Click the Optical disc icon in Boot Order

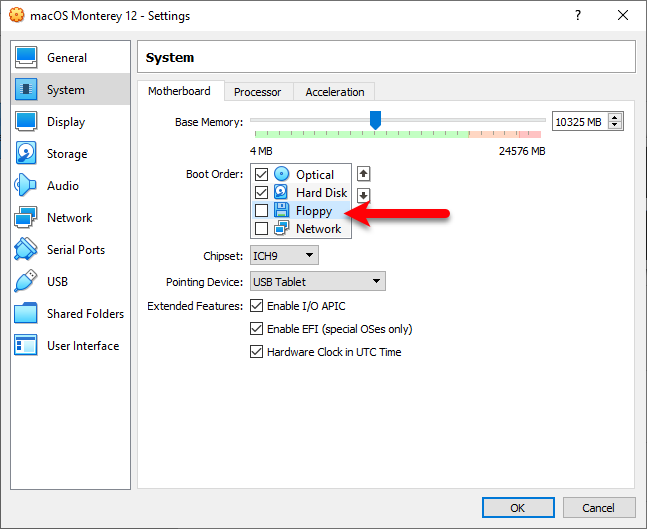click(282, 174)
